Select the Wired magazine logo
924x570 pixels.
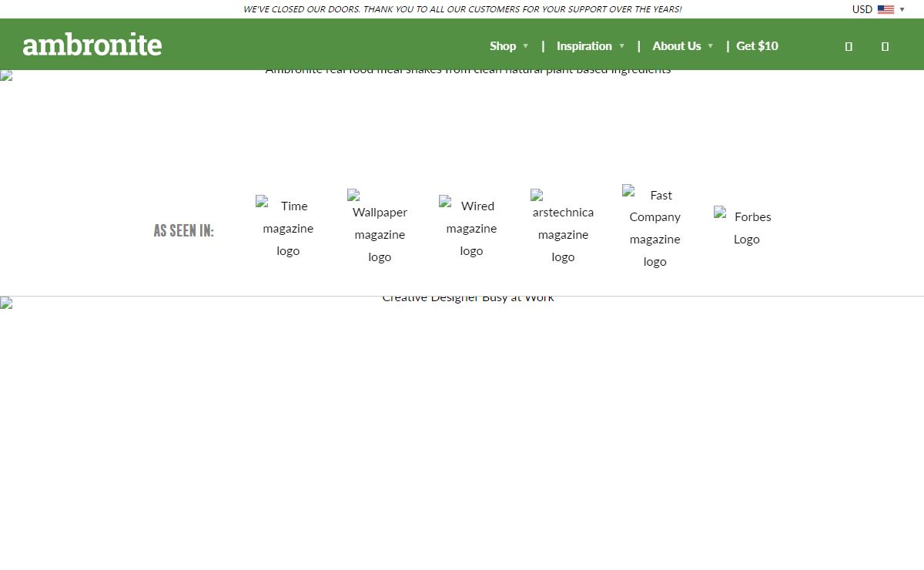coord(471,228)
